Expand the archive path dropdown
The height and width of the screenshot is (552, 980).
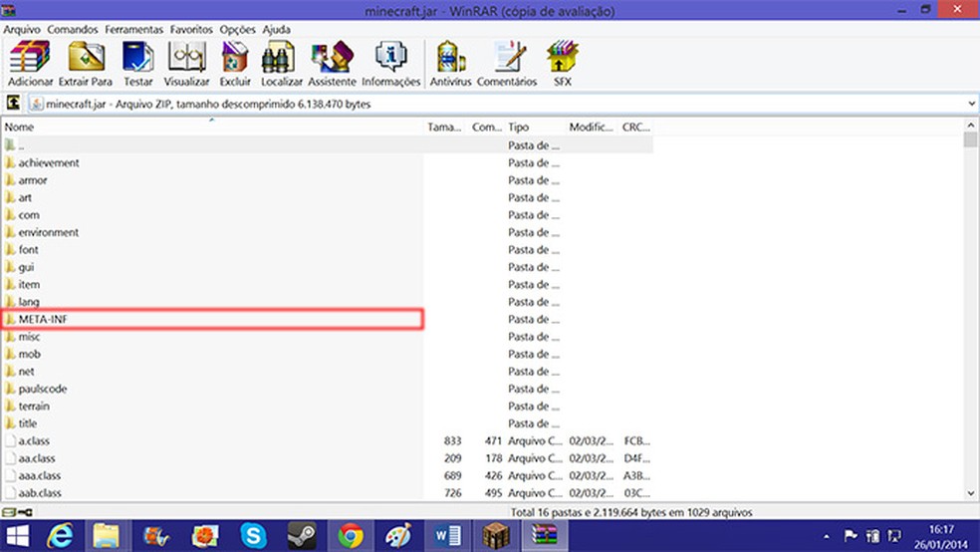point(971,104)
